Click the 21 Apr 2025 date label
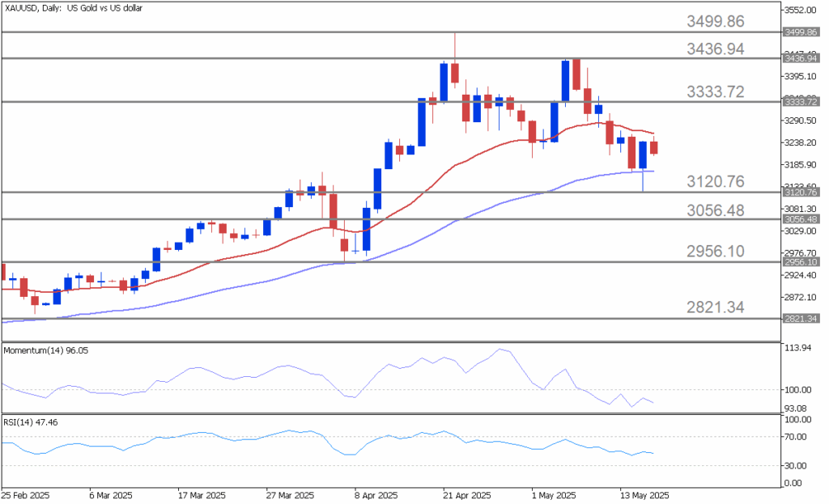Image resolution: width=829 pixels, height=504 pixels. (x=467, y=496)
